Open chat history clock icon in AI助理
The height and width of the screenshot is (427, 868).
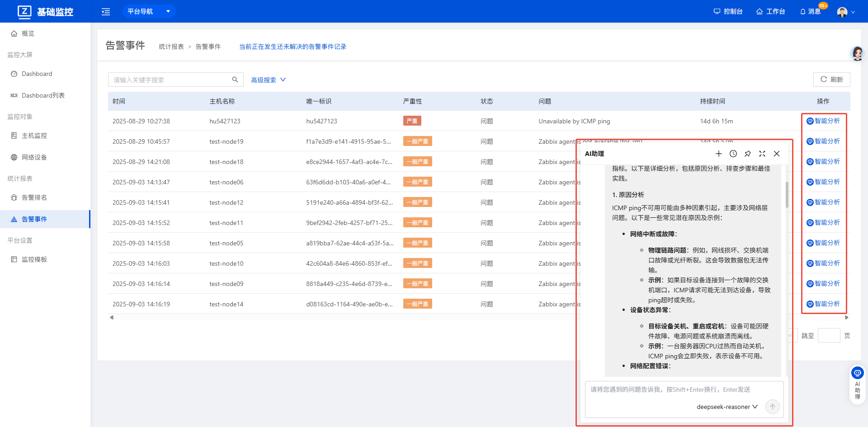pos(733,154)
